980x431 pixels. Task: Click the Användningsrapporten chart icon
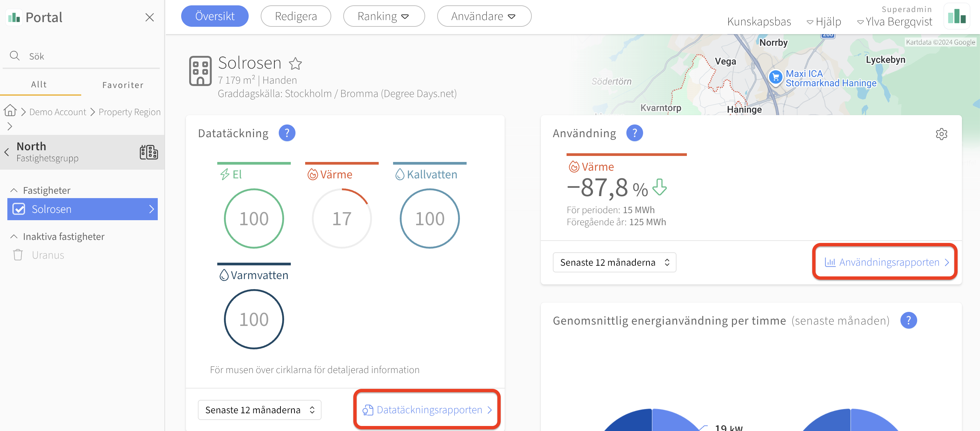[830, 262]
